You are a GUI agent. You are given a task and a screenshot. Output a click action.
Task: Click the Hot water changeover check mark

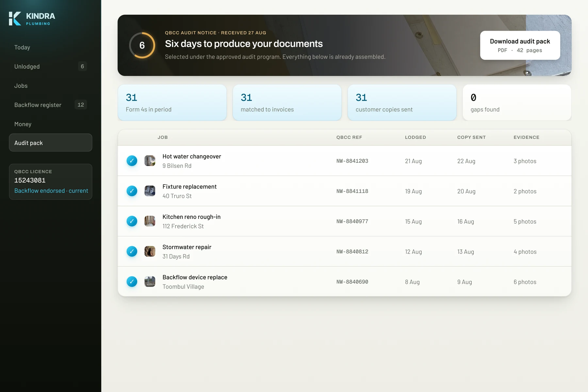pyautogui.click(x=132, y=161)
